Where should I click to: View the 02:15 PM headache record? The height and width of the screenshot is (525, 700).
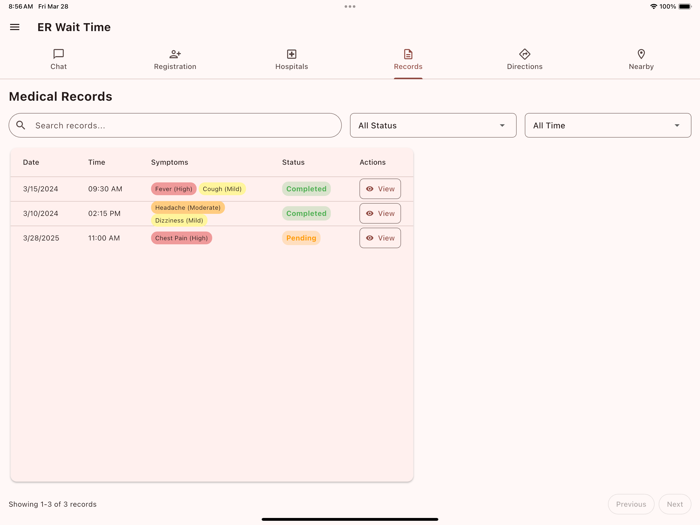pos(380,213)
